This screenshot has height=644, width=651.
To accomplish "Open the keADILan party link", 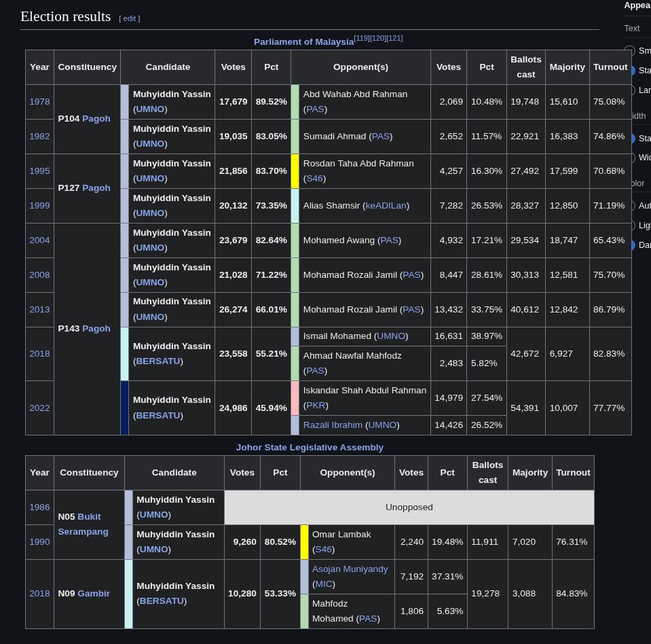I will point(386,206).
